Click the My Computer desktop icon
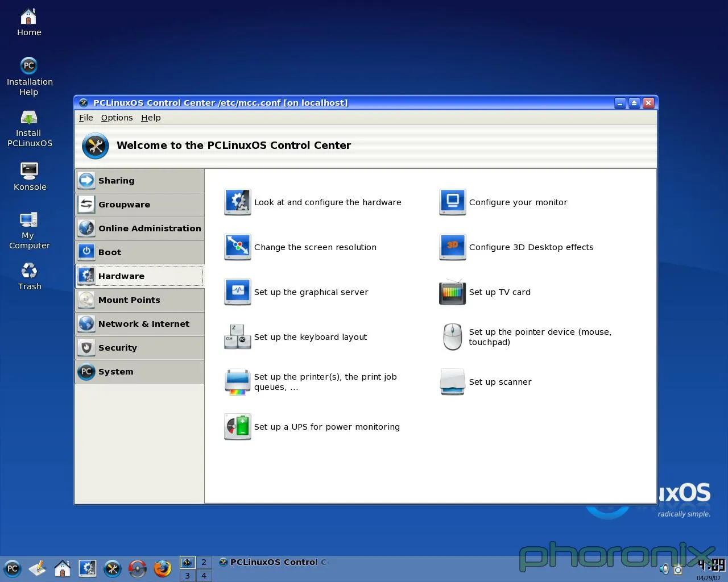The image size is (728, 582). click(x=29, y=230)
